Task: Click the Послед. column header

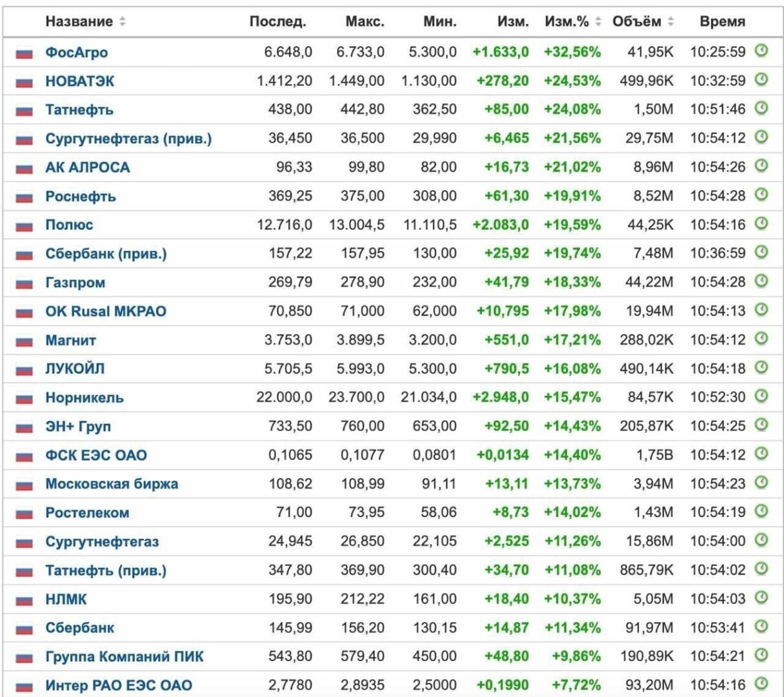Action: click(277, 22)
